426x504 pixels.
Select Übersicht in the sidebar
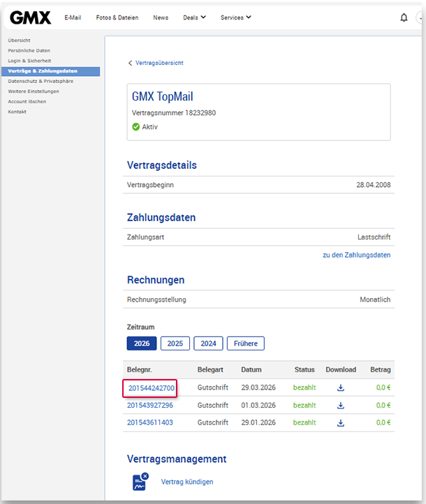tap(19, 40)
